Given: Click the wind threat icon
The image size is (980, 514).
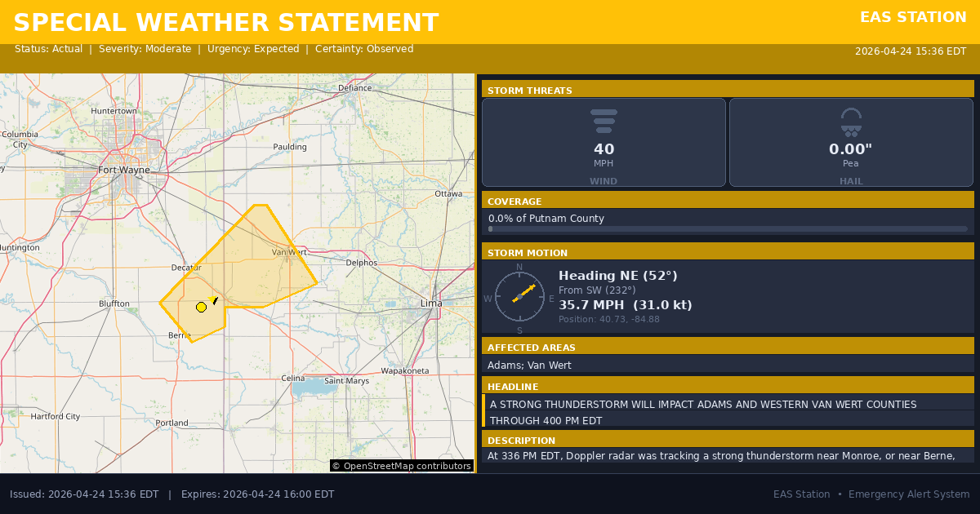Looking at the screenshot, I should click(604, 121).
